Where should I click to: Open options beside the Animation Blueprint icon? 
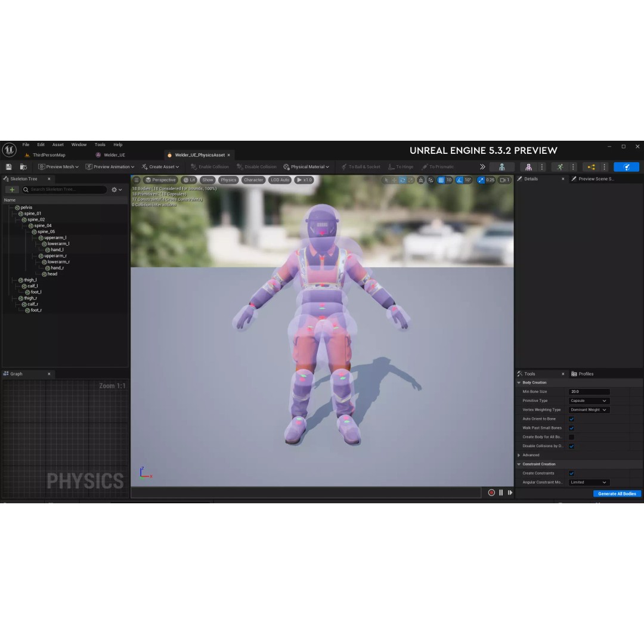click(605, 167)
